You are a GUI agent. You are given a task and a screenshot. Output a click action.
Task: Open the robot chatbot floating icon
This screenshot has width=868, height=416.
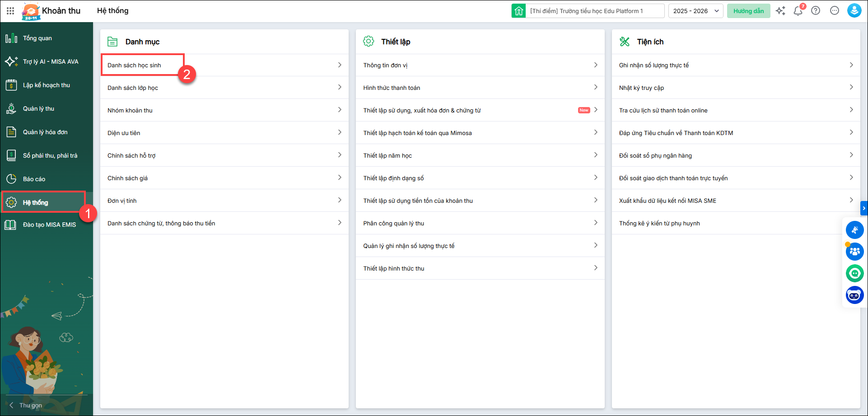click(854, 295)
